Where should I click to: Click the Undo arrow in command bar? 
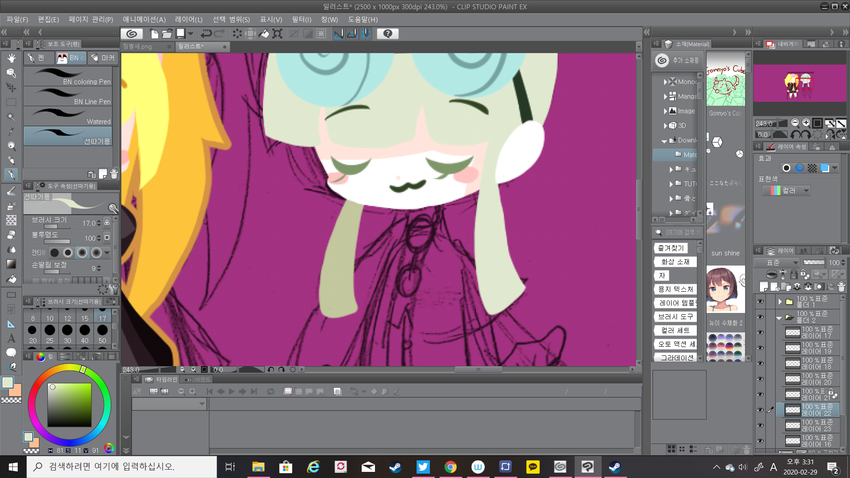206,34
